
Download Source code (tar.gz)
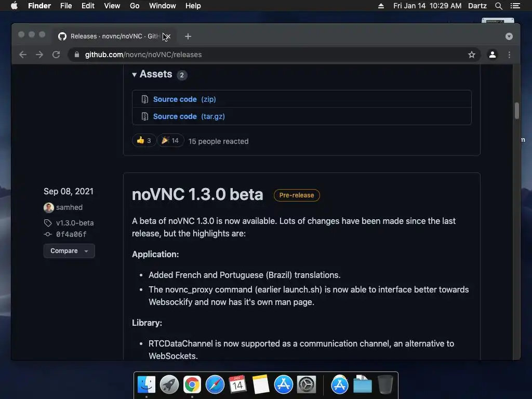tap(189, 116)
